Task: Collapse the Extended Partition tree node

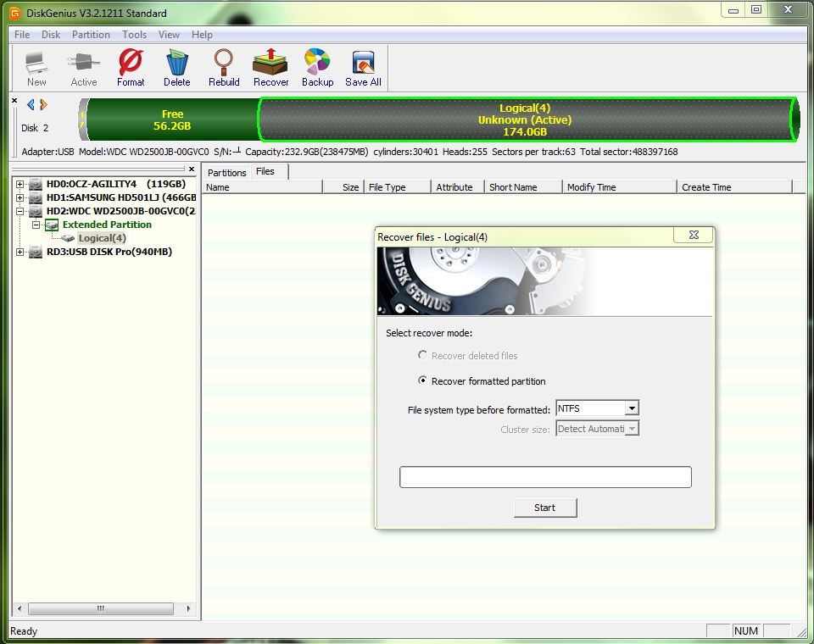Action: 36,225
